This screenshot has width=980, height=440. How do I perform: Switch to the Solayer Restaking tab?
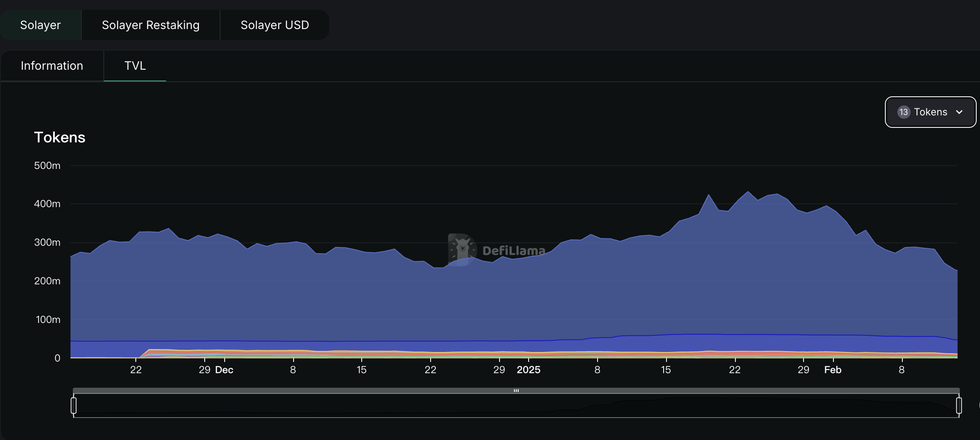coord(151,25)
